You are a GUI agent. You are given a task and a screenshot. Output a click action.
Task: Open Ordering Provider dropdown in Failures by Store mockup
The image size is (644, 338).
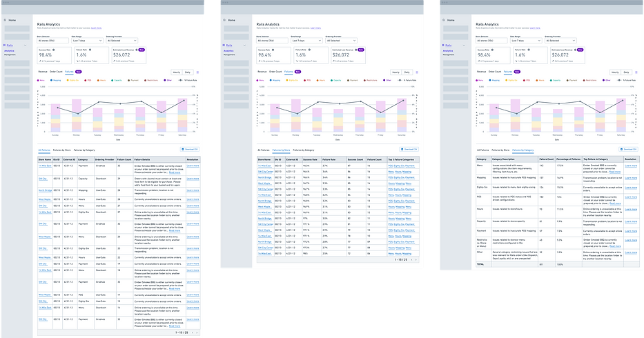coord(341,41)
